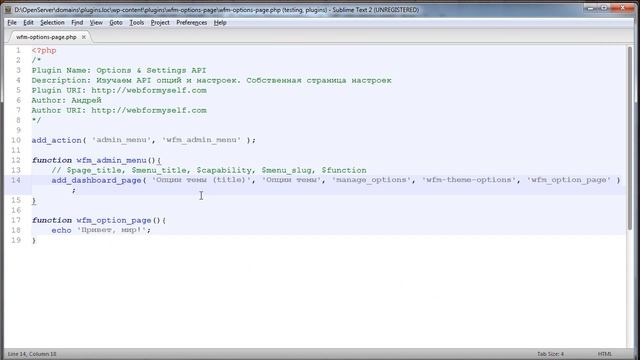Click $capability in the line 13 comment
Viewport: 640px width, 360px height.
(x=224, y=170)
